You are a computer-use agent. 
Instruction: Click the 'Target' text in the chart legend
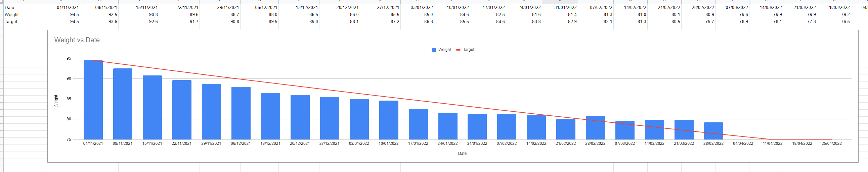click(468, 50)
